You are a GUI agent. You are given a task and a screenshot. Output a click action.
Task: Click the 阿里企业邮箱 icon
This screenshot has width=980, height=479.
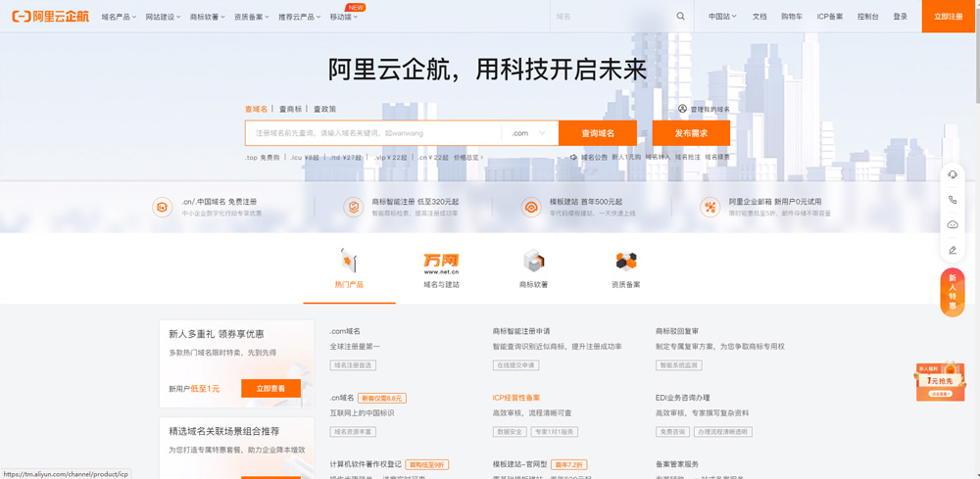pos(710,207)
